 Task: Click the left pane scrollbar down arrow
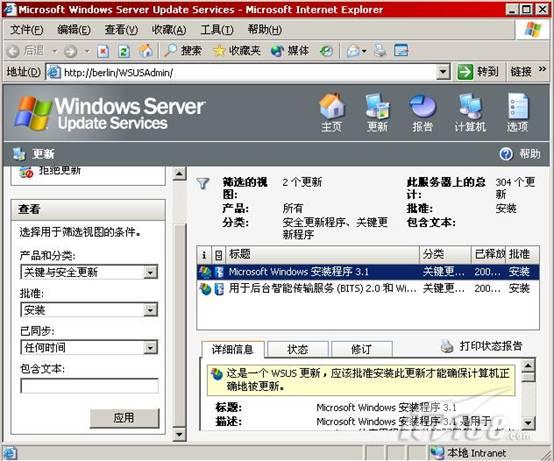(x=179, y=434)
